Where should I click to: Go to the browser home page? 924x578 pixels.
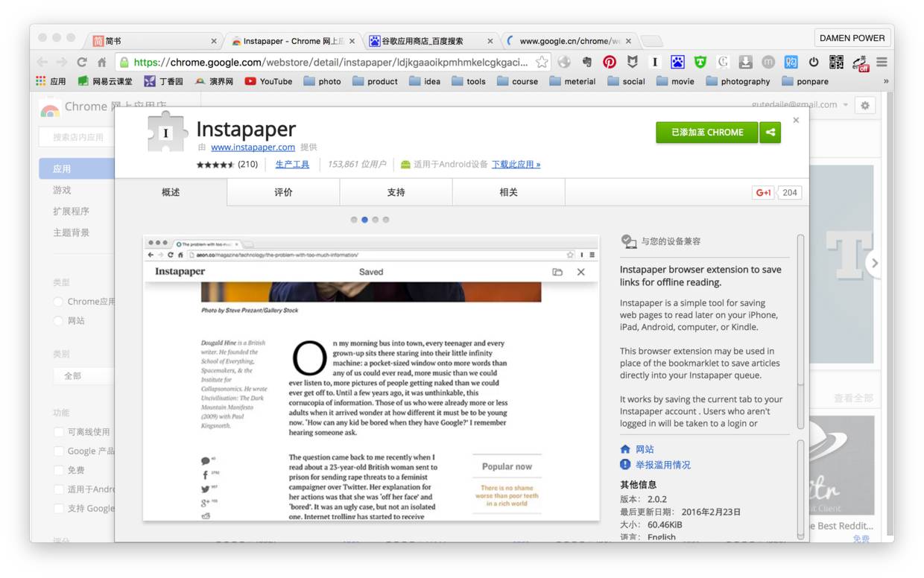coord(101,62)
